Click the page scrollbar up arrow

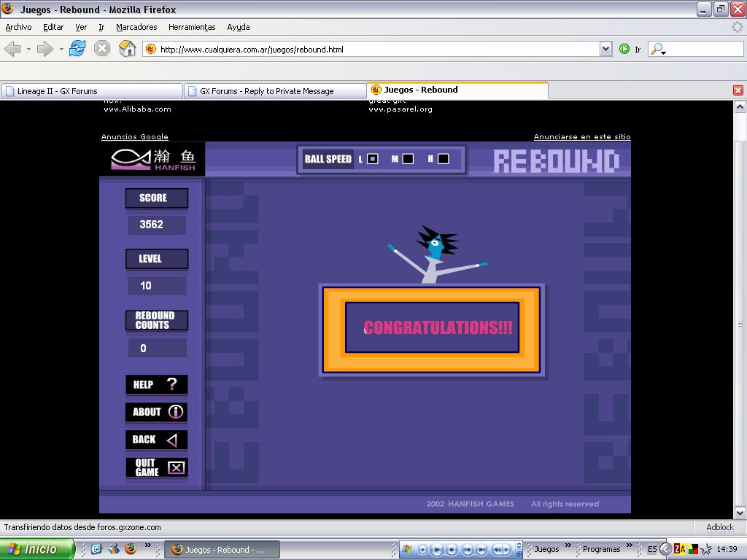[x=740, y=106]
